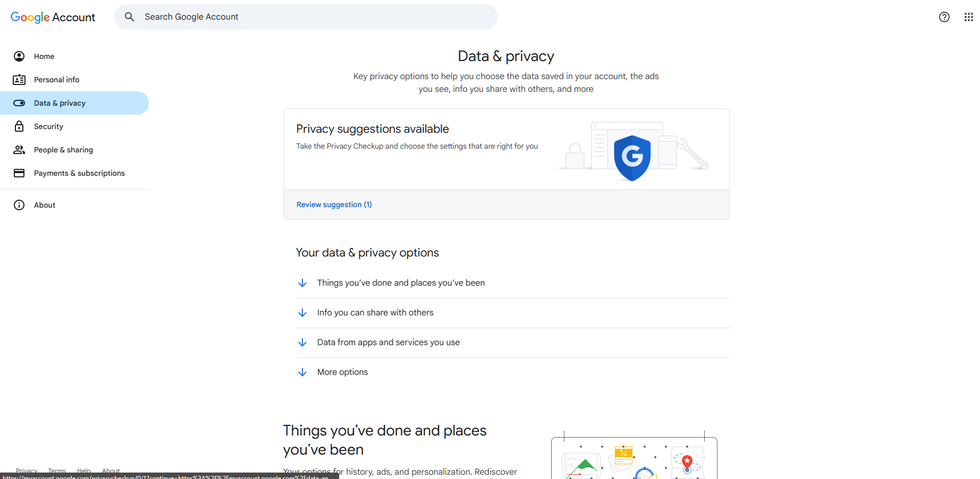Viewport: 980px width, 479px height.
Task: Jump to Data from apps and services section
Action: [x=388, y=343]
